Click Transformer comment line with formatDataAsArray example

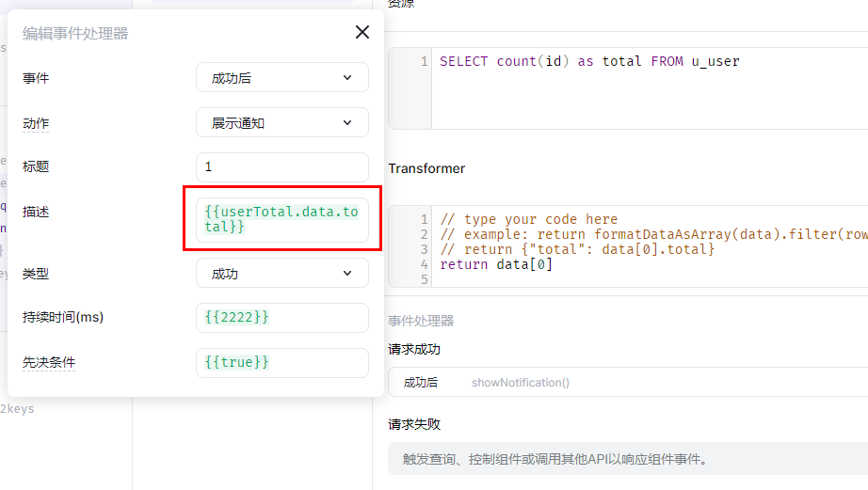[653, 234]
